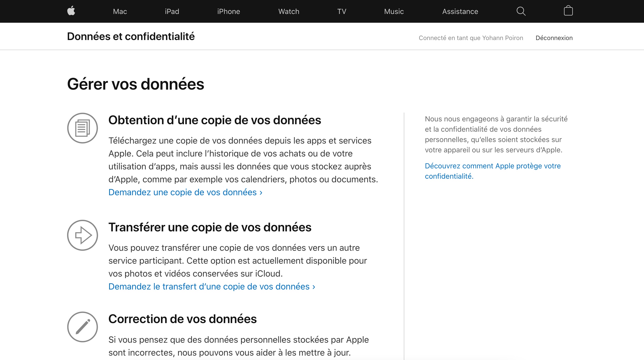
Task: Click the pencil correction icon
Action: (83, 327)
